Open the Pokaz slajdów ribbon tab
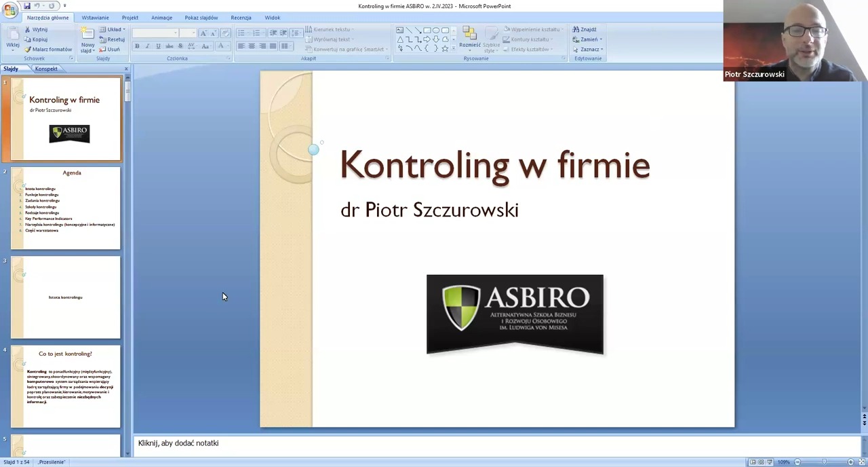 (201, 18)
